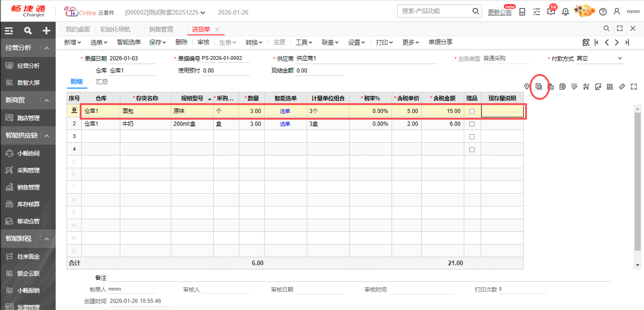
Task: Tick the 赠品 checkbox for 面包 row
Action: coord(472,111)
